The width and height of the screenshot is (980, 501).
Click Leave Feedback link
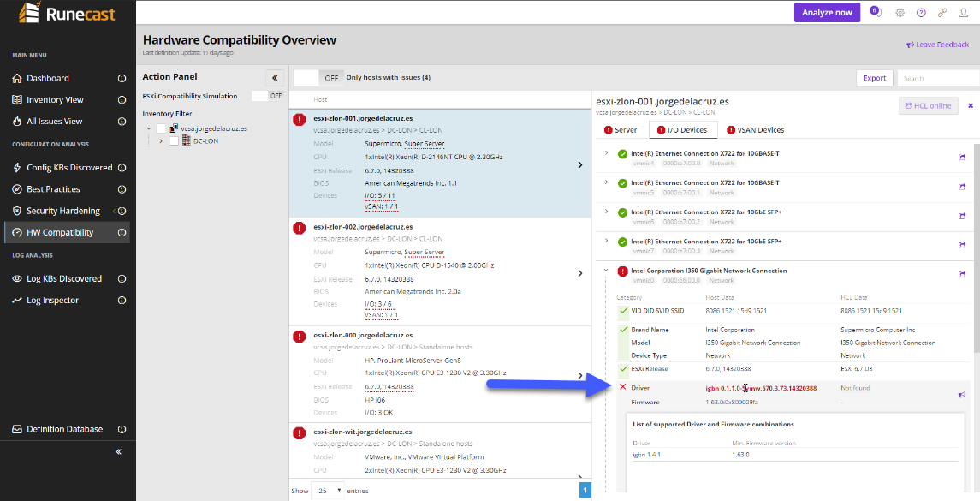pos(937,45)
